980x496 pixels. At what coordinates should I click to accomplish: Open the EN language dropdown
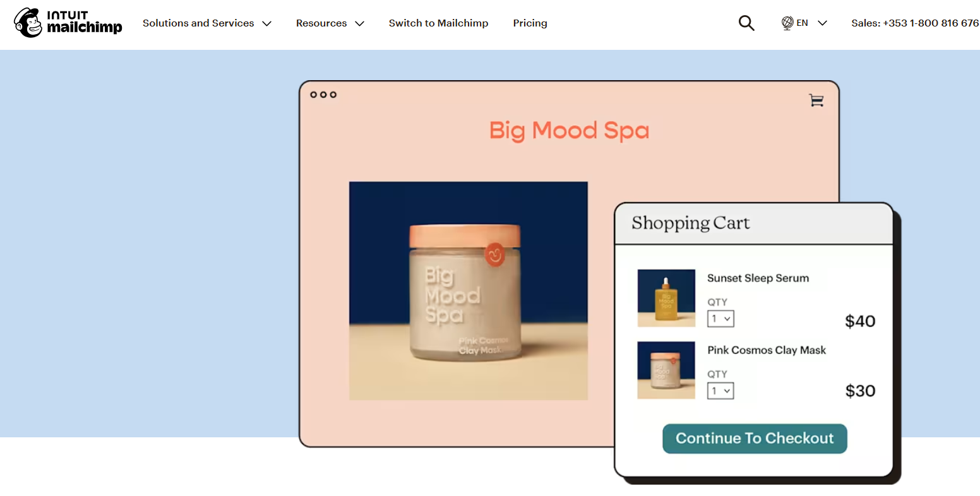coord(812,23)
